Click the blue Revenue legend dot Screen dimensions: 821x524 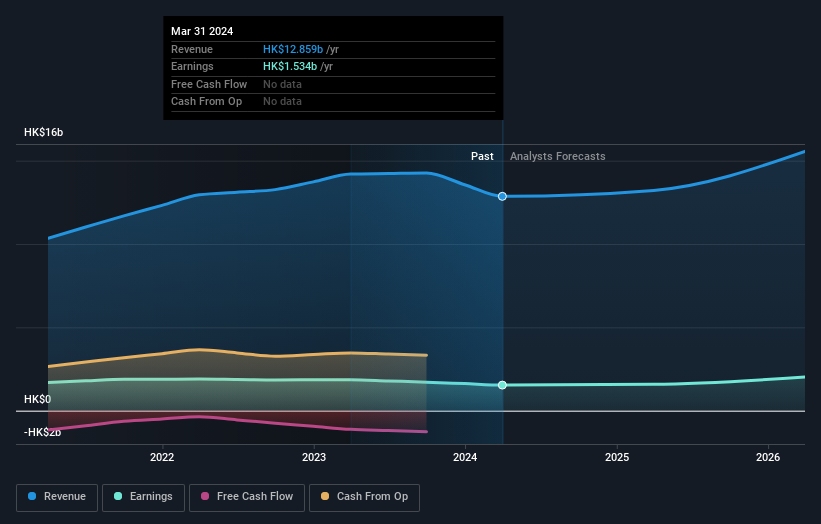tap(32, 496)
